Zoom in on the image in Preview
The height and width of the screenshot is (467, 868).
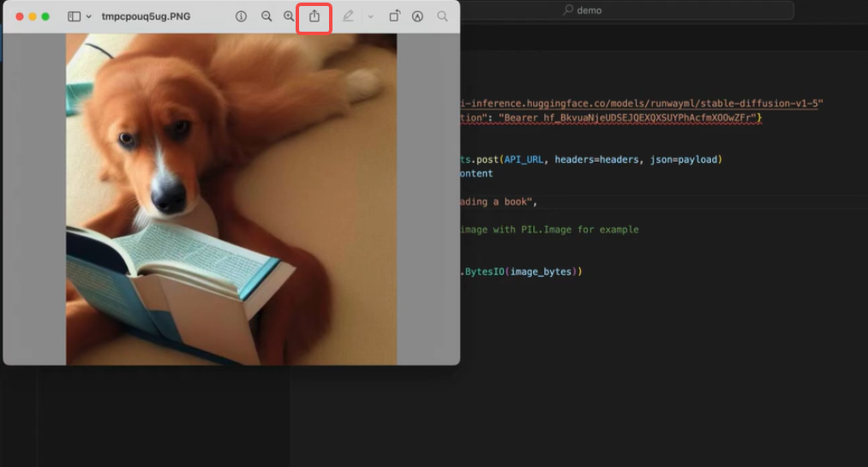(x=289, y=16)
